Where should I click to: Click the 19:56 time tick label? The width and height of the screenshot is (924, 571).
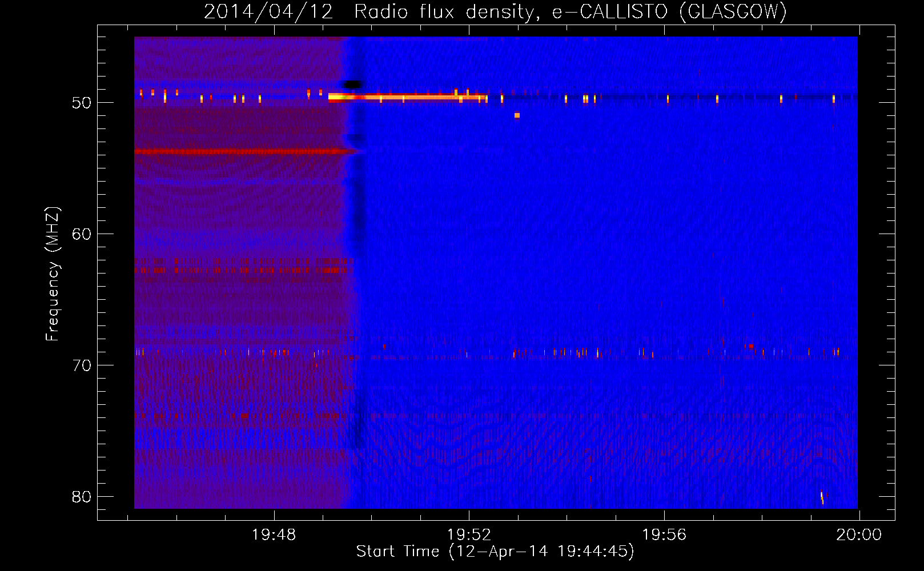[x=664, y=535]
